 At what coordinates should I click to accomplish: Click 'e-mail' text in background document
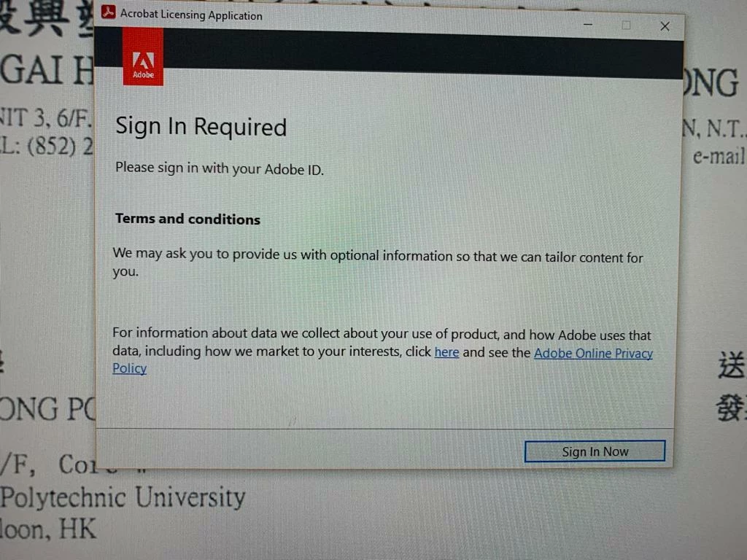click(x=719, y=156)
